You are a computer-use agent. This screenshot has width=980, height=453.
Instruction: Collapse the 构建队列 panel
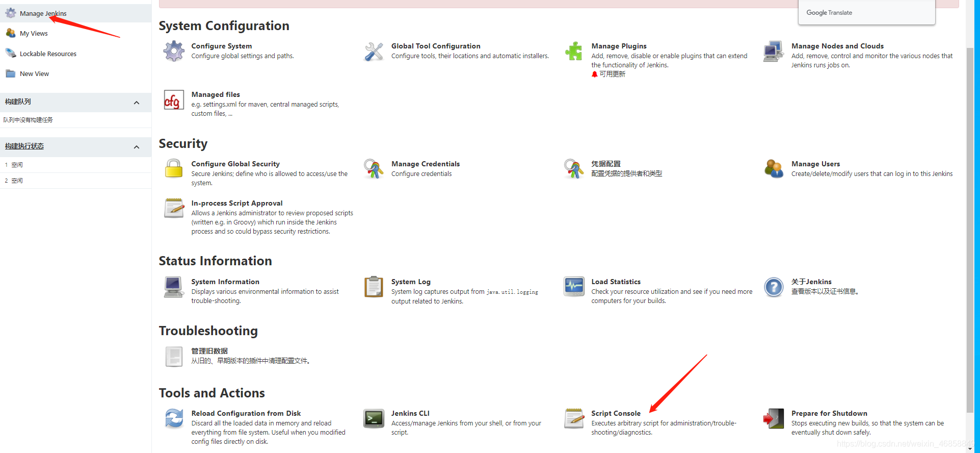pos(137,103)
